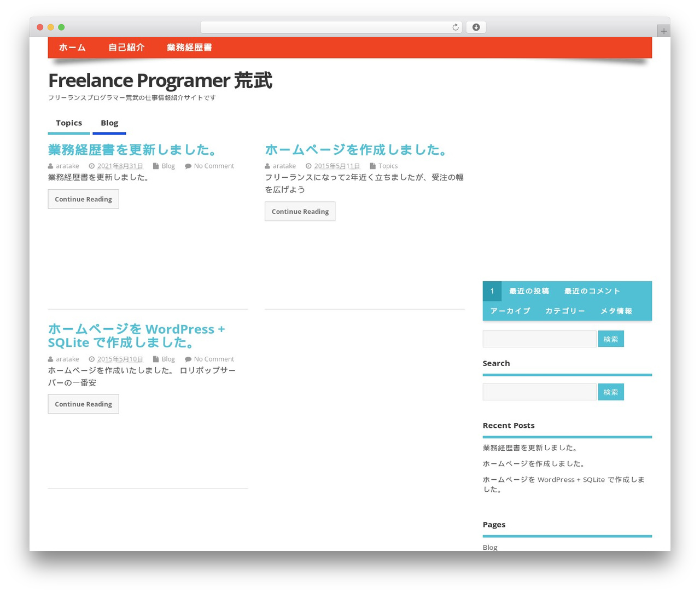Switch to the Blog tab
Screen dimensions: 700x593
109,123
